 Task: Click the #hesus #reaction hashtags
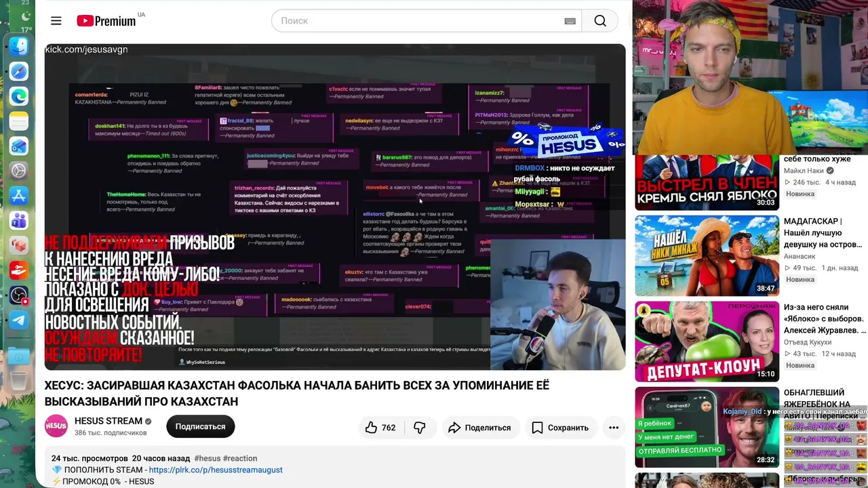pos(226,458)
